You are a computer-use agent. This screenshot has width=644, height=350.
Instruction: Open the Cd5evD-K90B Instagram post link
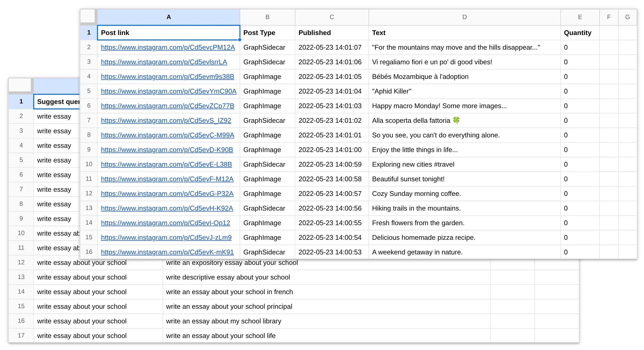click(167, 150)
